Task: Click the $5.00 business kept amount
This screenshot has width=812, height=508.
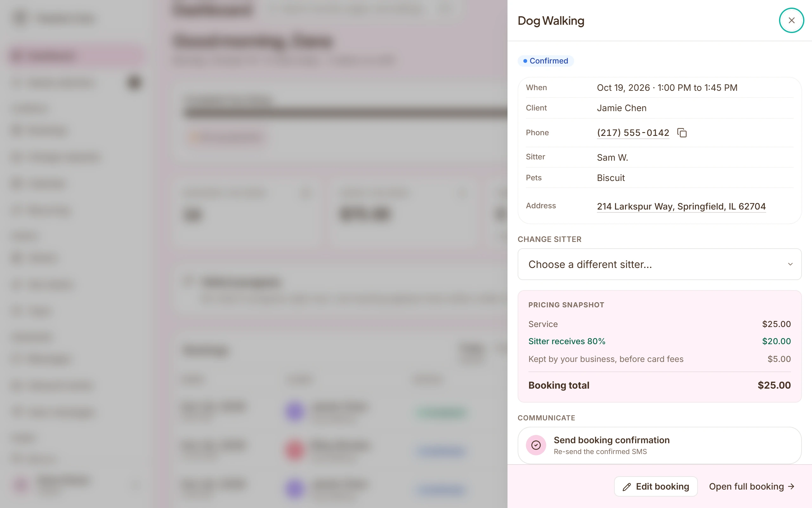Action: (779, 359)
